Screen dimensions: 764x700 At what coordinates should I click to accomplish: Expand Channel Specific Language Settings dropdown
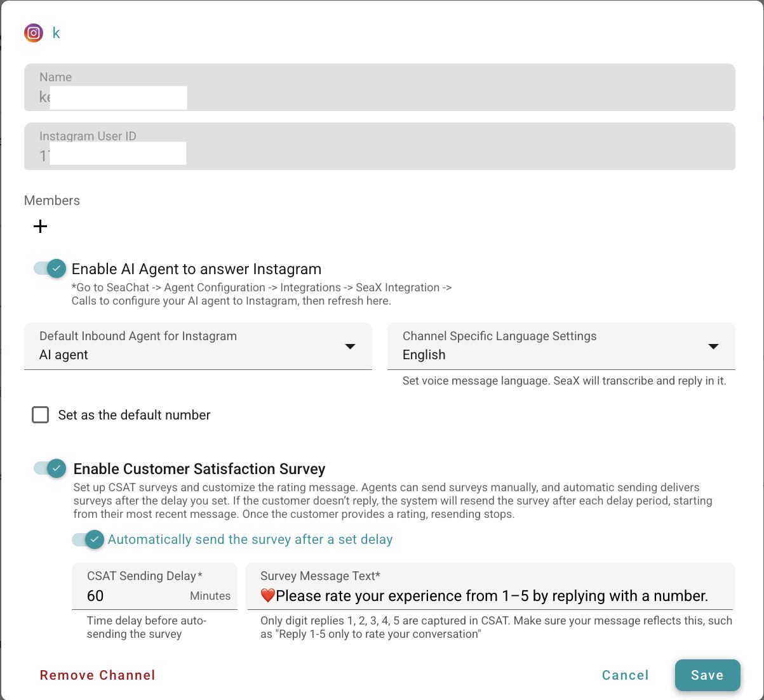pos(553,347)
